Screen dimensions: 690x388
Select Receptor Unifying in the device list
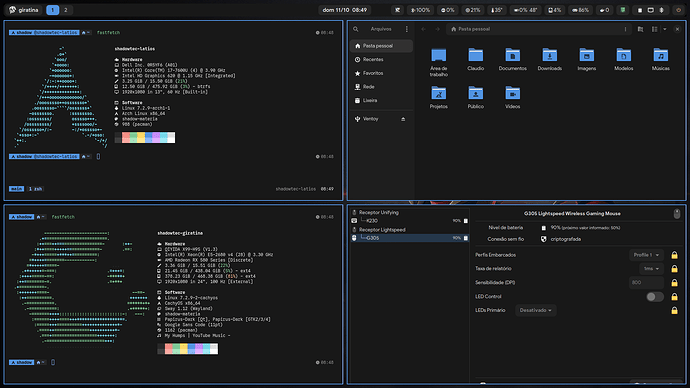(x=410, y=212)
